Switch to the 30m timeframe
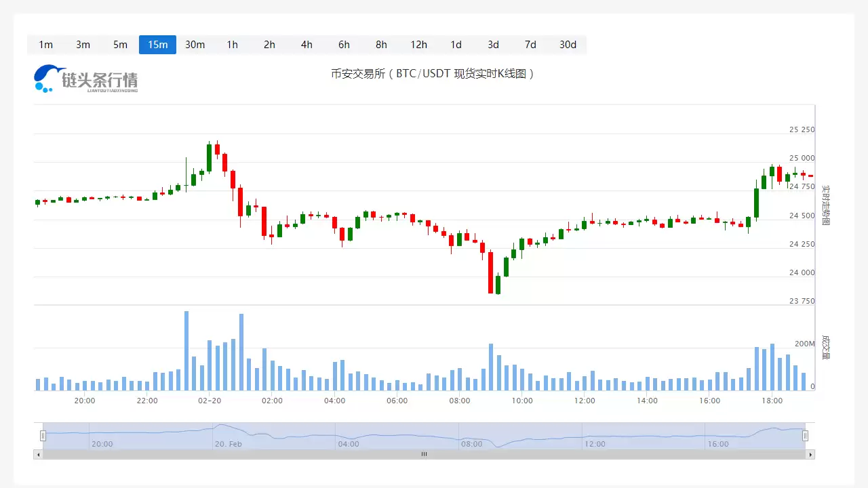This screenshot has width=868, height=488. click(x=195, y=45)
